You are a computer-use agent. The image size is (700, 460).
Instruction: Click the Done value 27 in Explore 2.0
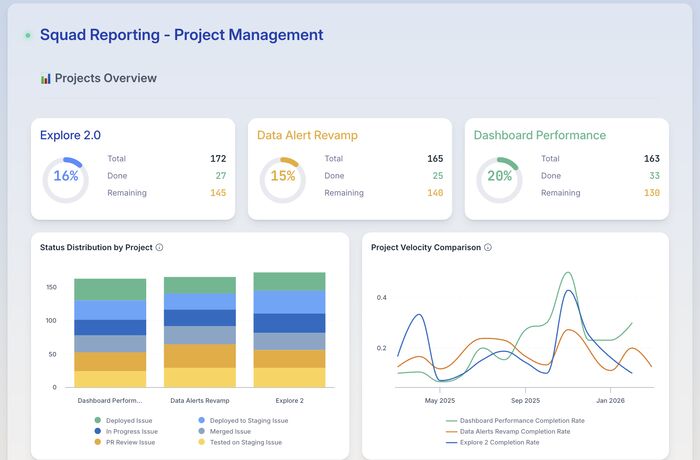(x=221, y=176)
